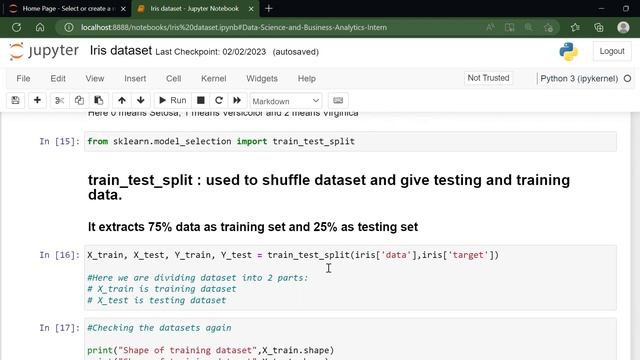
Task: Open browser collections icon
Action: point(599,27)
